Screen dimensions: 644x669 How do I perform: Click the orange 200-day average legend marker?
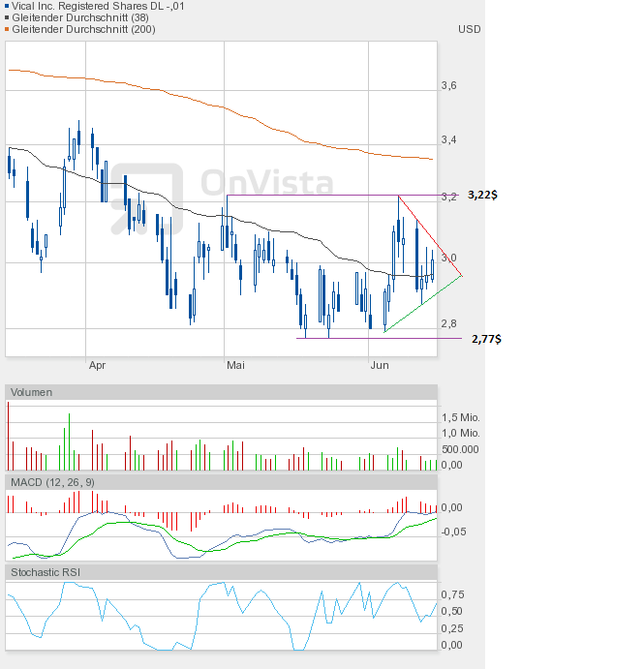pyautogui.click(x=5, y=29)
